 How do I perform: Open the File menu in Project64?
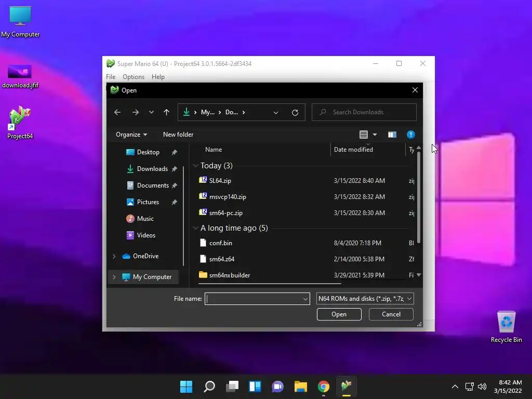[x=111, y=77]
